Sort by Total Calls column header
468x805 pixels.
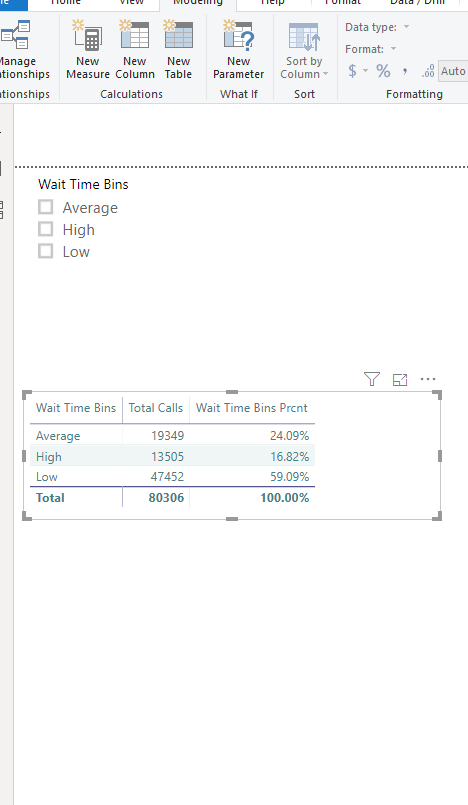point(155,408)
